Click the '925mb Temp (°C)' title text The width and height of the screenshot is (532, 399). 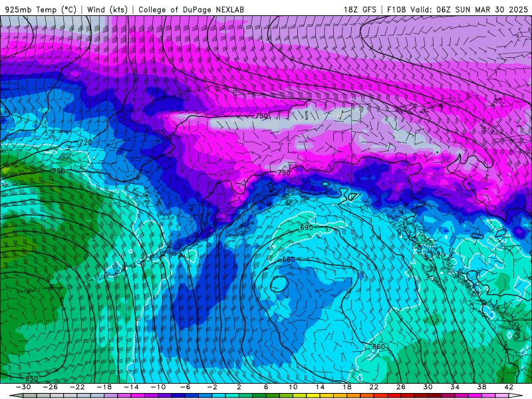[41, 9]
